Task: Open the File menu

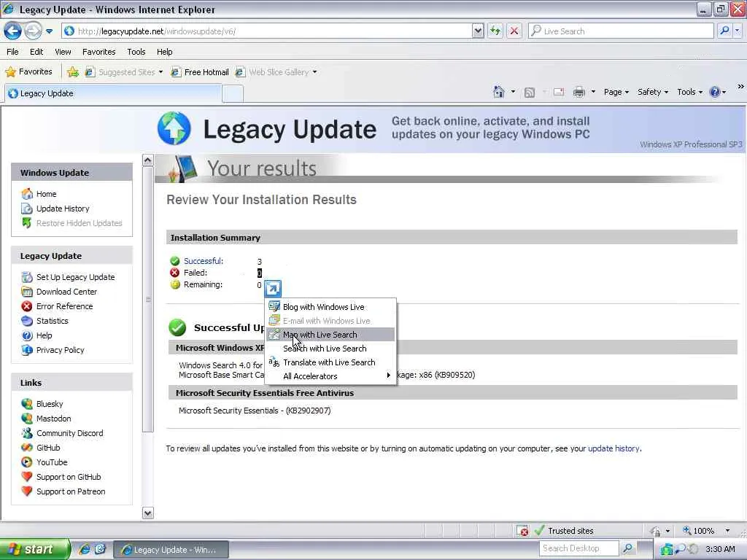Action: tap(12, 52)
